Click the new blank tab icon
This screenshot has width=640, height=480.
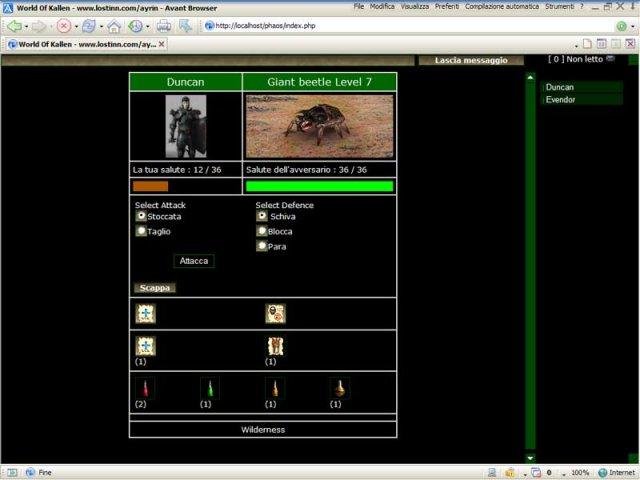point(587,44)
